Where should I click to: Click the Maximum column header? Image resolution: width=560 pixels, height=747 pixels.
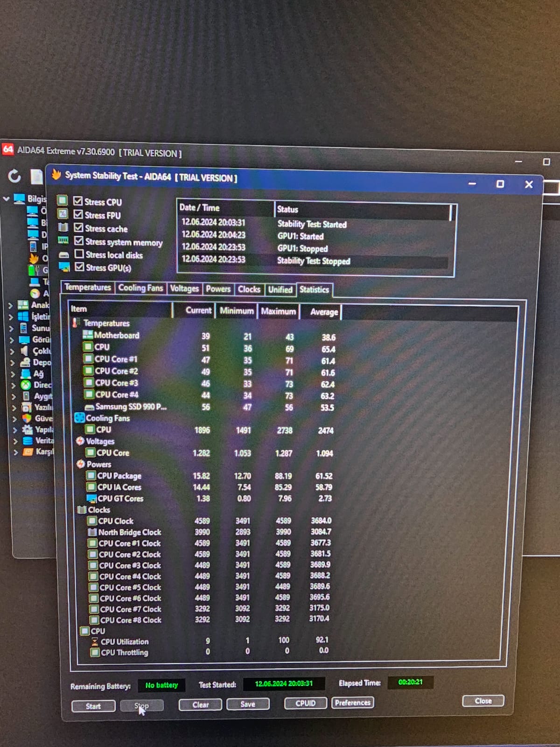(x=278, y=311)
